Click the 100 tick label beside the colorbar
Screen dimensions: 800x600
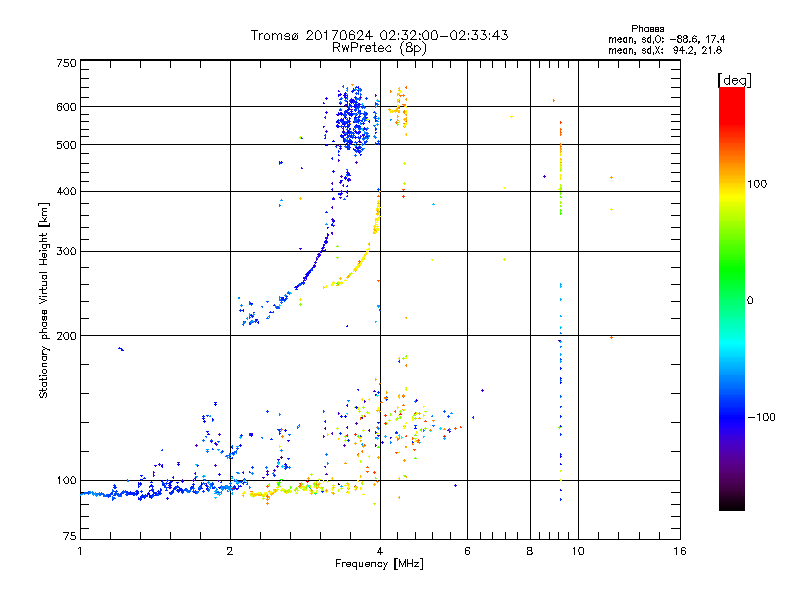(x=758, y=184)
